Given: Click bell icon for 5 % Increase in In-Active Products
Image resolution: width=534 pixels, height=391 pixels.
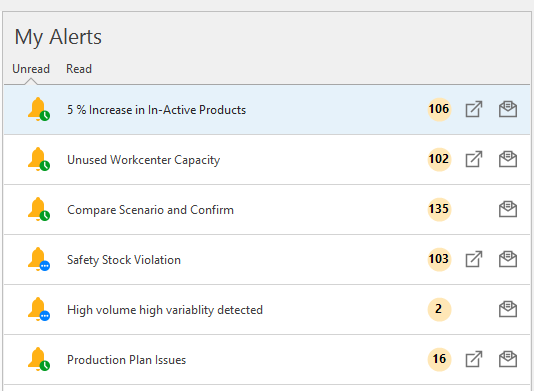Looking at the screenshot, I should pos(39,109).
